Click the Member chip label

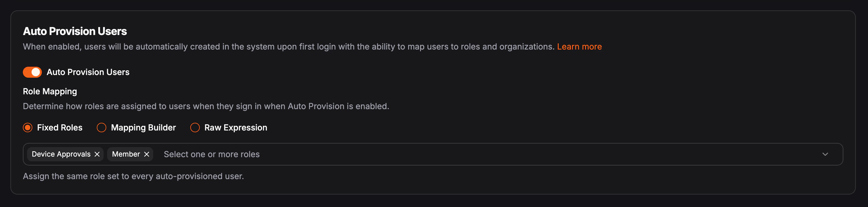point(126,154)
